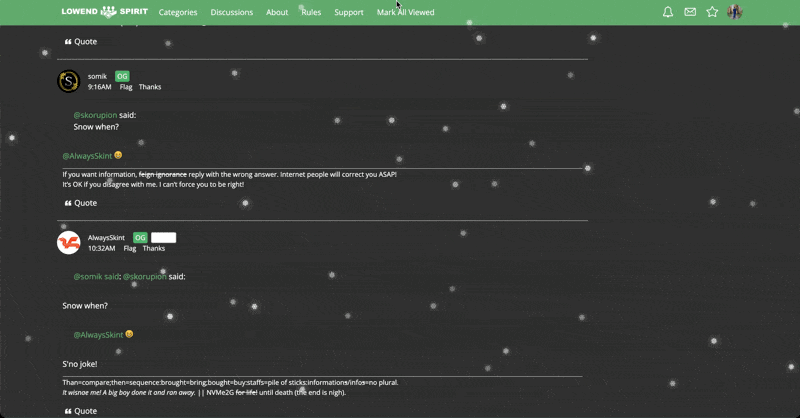Go to Discussions page
The image size is (800, 418).
tap(232, 13)
